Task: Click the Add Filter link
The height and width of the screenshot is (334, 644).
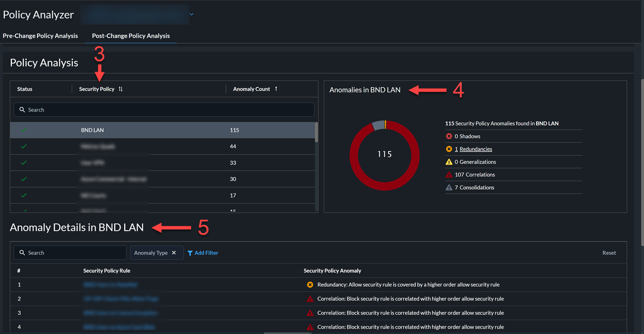Action: 206,253
